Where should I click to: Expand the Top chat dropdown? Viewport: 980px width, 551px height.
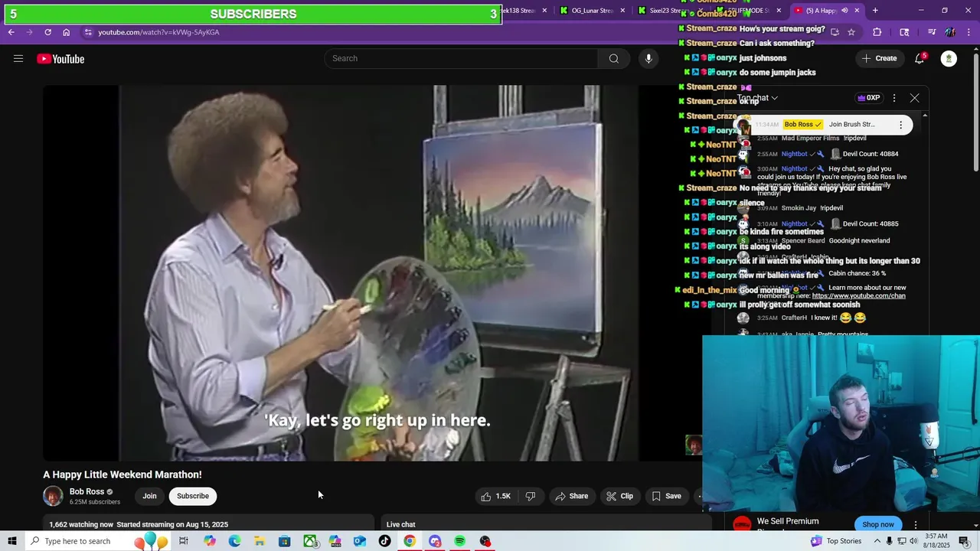[759, 98]
